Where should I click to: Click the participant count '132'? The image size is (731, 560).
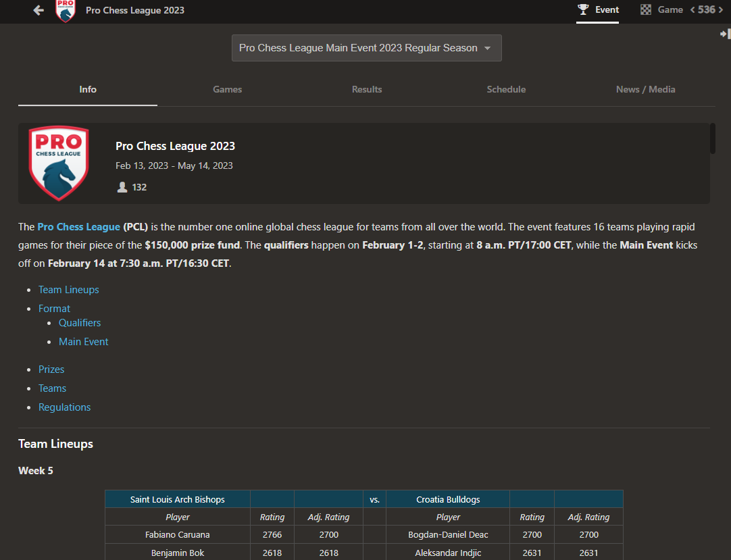tap(139, 187)
